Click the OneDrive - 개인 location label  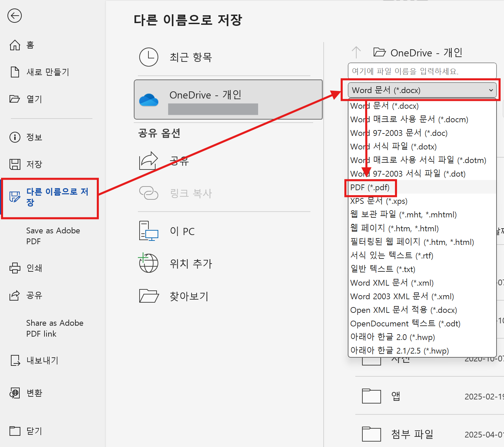click(205, 95)
